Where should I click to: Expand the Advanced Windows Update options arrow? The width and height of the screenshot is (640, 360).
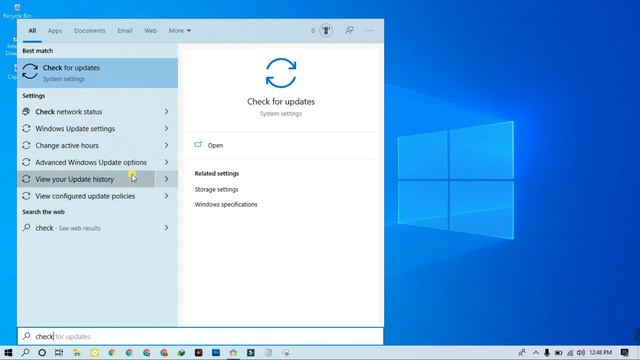[166, 162]
